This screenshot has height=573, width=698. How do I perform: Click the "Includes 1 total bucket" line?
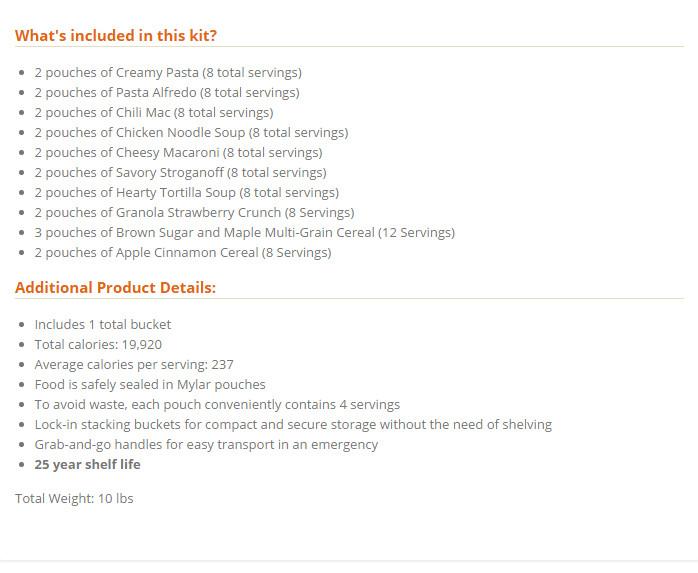coord(103,324)
